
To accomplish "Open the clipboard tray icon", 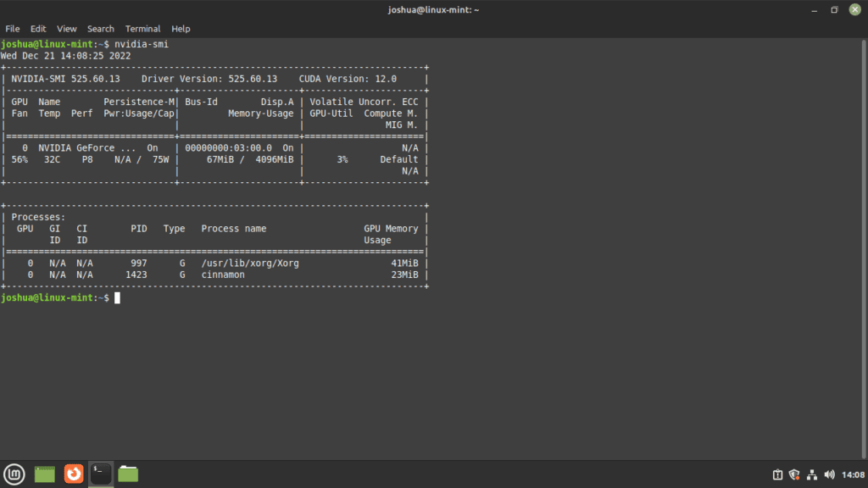I will pyautogui.click(x=777, y=474).
